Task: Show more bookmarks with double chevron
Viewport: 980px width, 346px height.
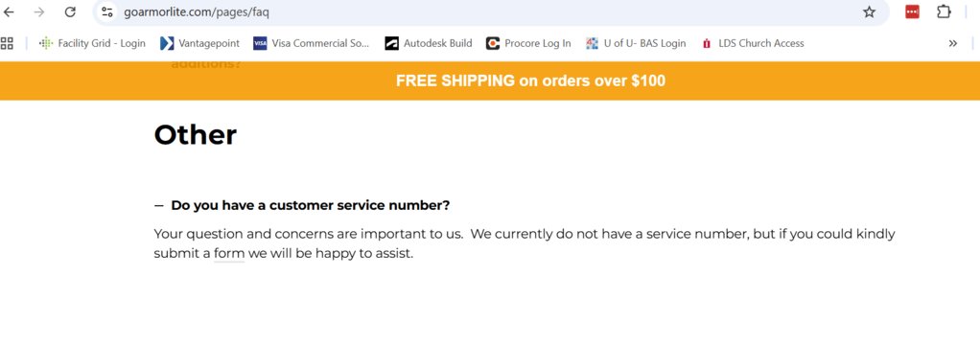Action: click(952, 43)
